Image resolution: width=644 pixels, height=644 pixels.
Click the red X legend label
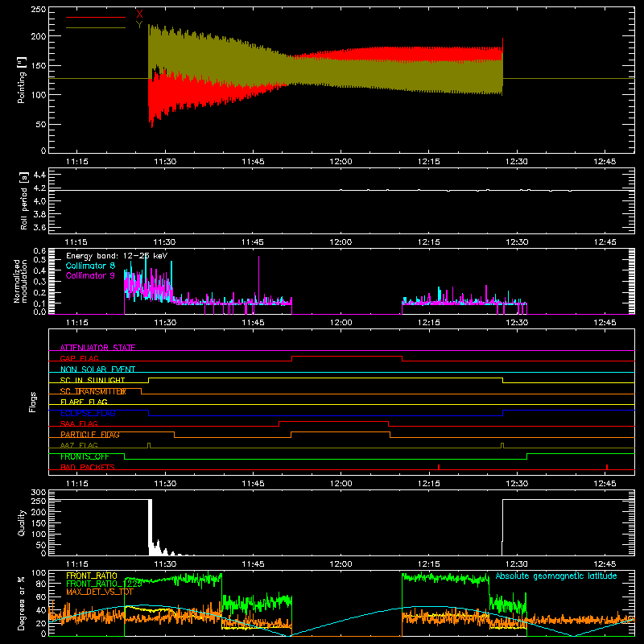(x=139, y=14)
